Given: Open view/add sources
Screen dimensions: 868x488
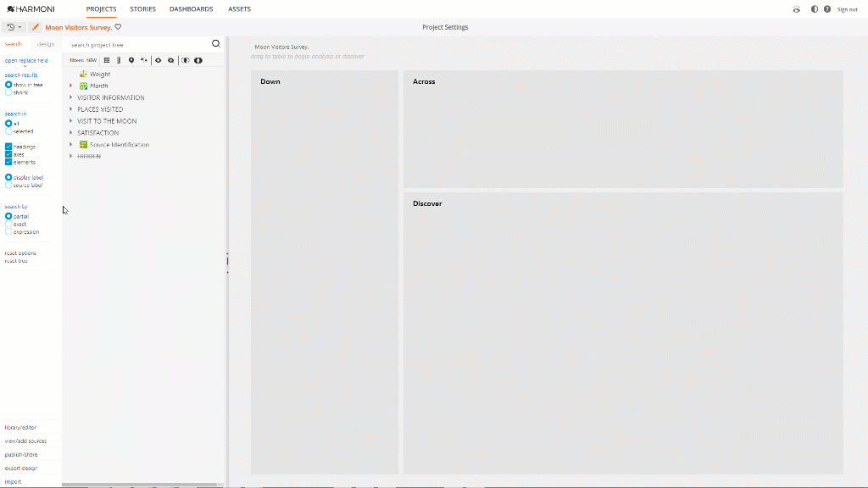Looking at the screenshot, I should 25,441.
